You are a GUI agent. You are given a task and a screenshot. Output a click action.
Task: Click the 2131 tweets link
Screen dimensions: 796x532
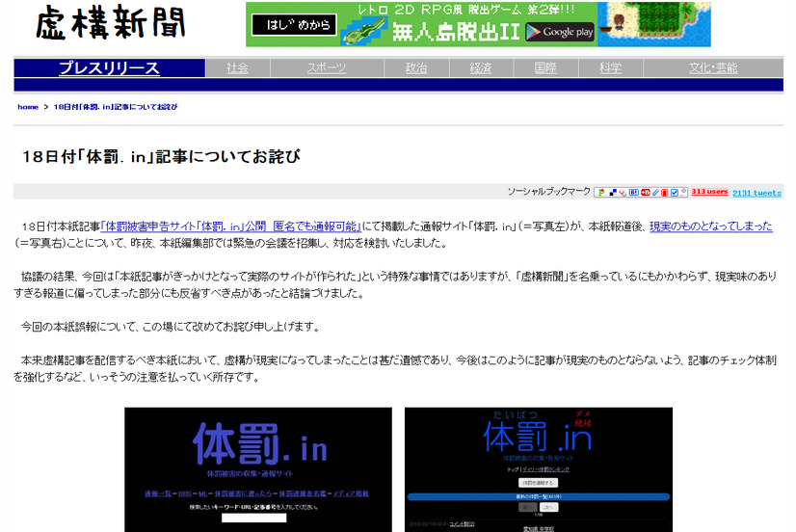click(756, 193)
